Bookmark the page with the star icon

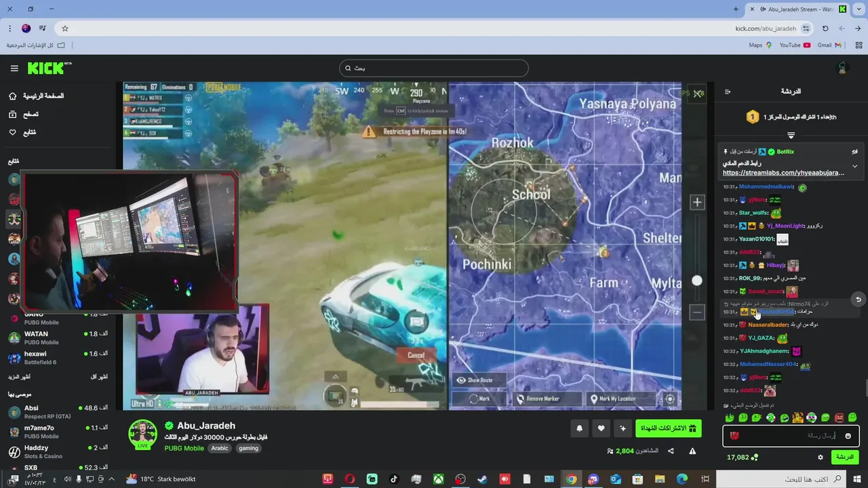(x=65, y=28)
